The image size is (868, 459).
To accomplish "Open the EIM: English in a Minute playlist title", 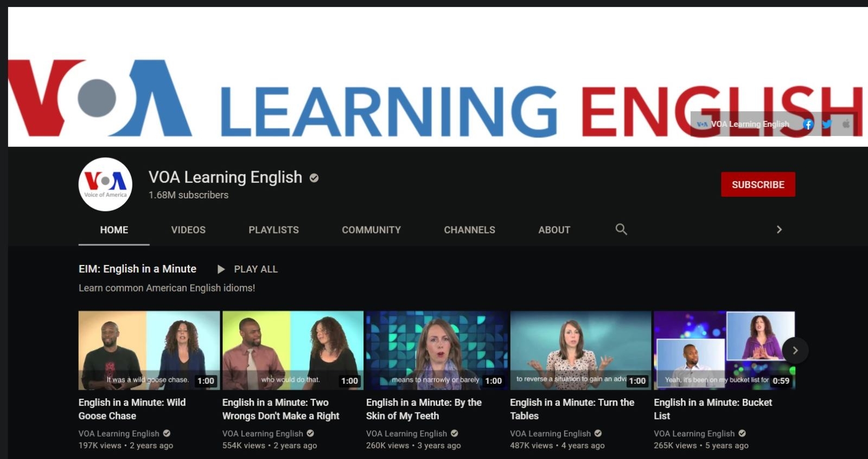I will 137,269.
